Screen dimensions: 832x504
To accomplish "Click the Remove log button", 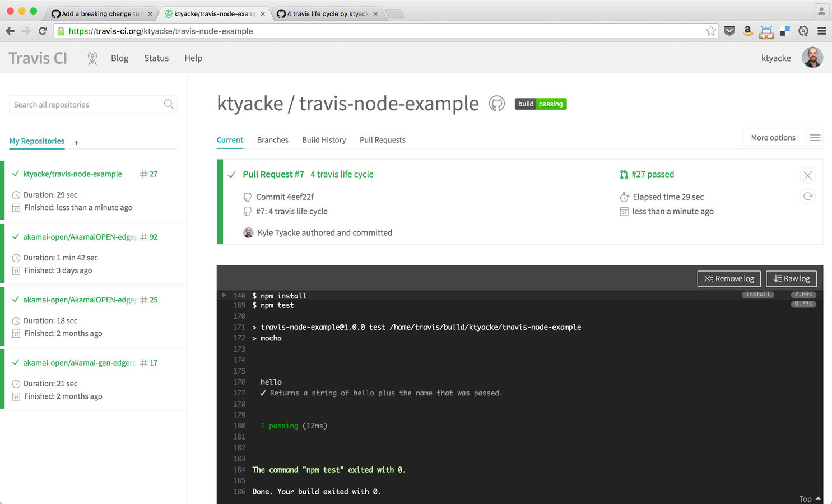I will [x=729, y=278].
